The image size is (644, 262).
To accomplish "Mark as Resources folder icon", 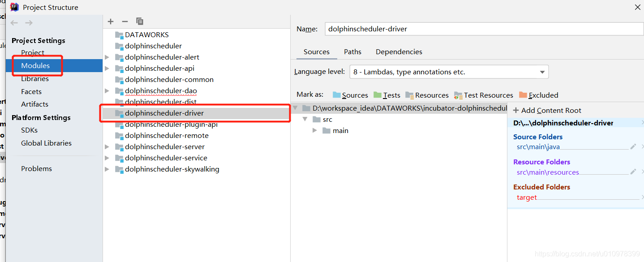I will tap(409, 95).
